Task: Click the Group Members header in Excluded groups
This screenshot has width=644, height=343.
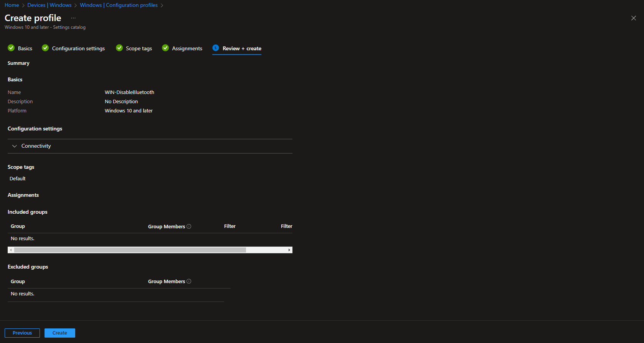Action: coord(167,282)
